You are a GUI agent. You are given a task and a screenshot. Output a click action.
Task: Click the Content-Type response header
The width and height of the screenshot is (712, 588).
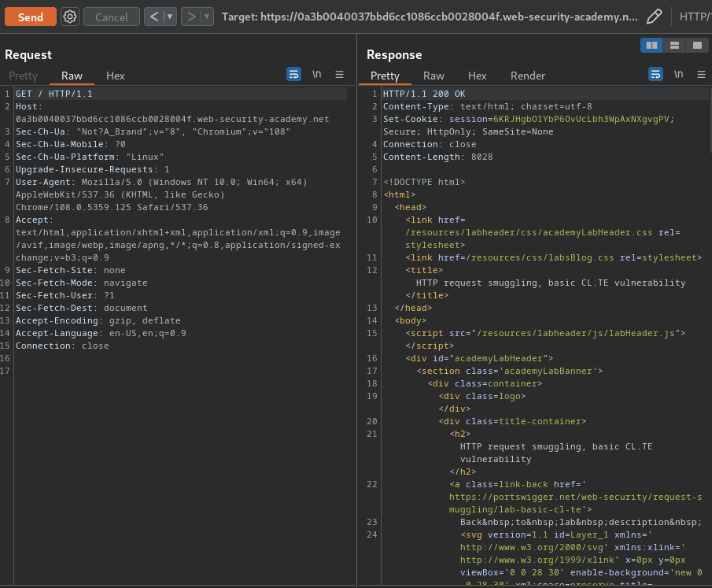point(487,106)
